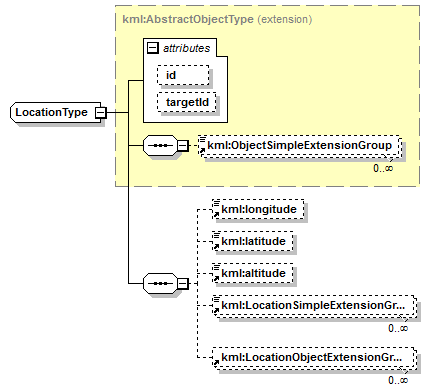Collapse the sequence before kml:longitude group
This screenshot has height=392, width=445.
183,284
